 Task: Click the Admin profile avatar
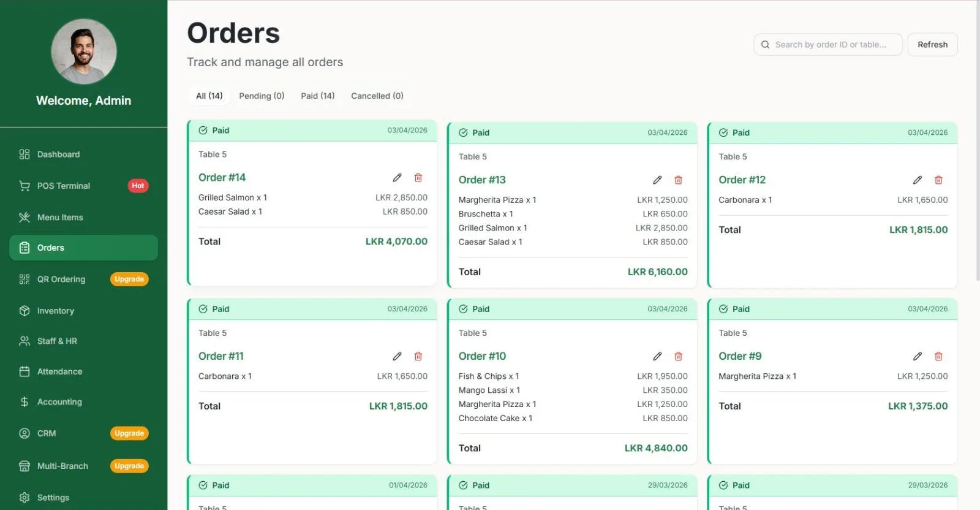coord(84,51)
